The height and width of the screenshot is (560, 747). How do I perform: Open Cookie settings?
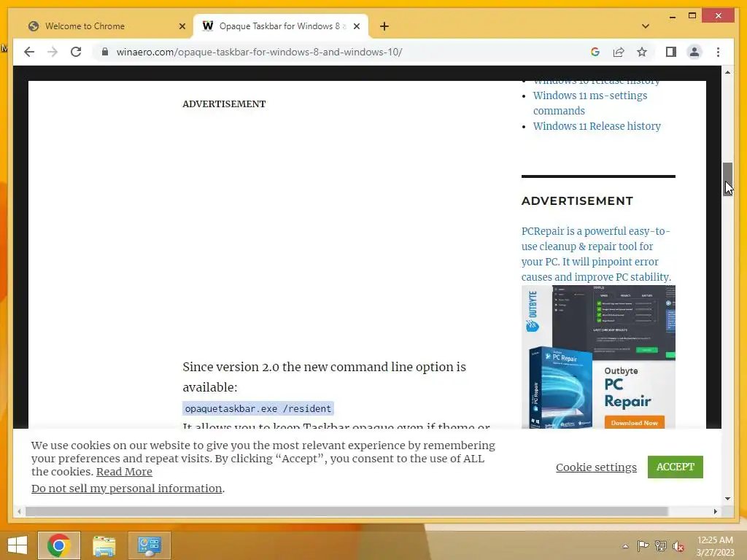tap(596, 467)
